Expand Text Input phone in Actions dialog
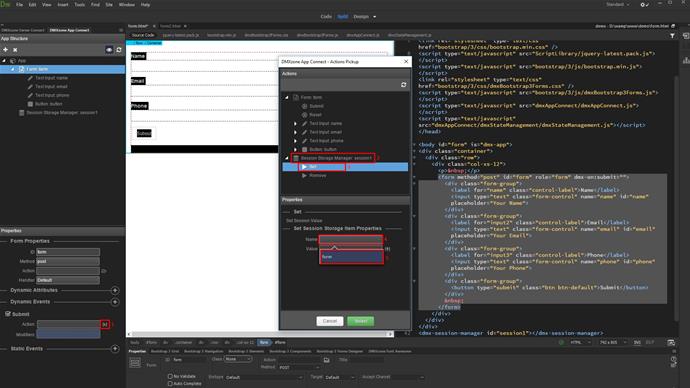The height and width of the screenshot is (388, 690). [x=295, y=141]
